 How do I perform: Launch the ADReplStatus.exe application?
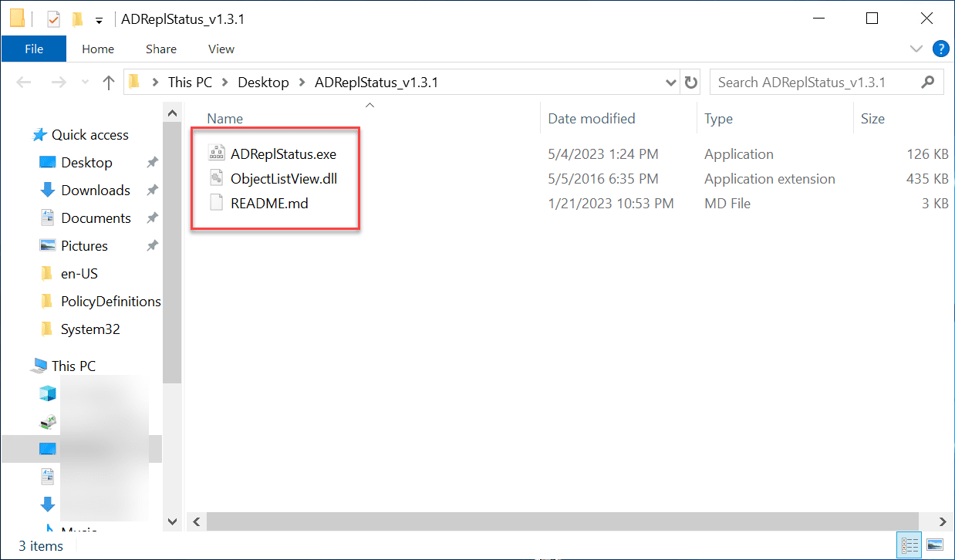coord(283,153)
